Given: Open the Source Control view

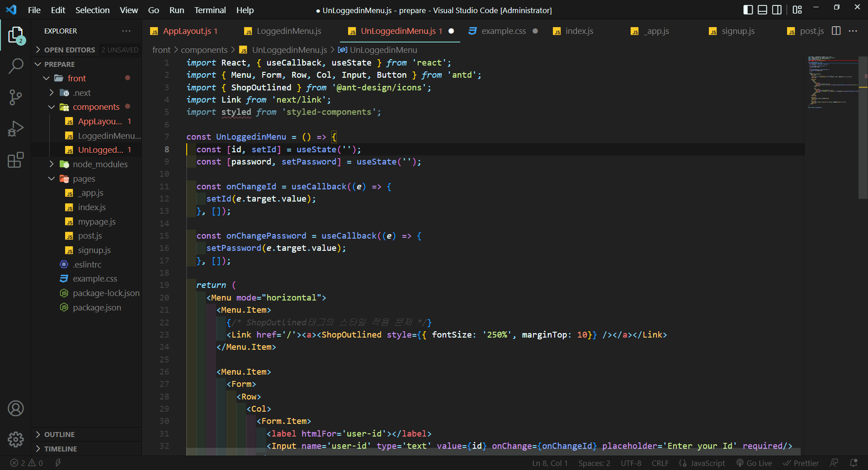Looking at the screenshot, I should tap(16, 97).
